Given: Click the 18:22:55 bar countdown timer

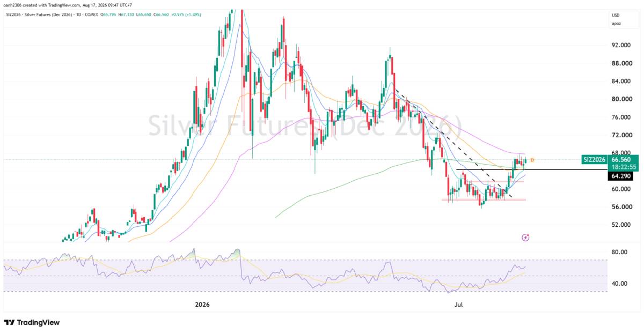Looking at the screenshot, I should [x=623, y=167].
